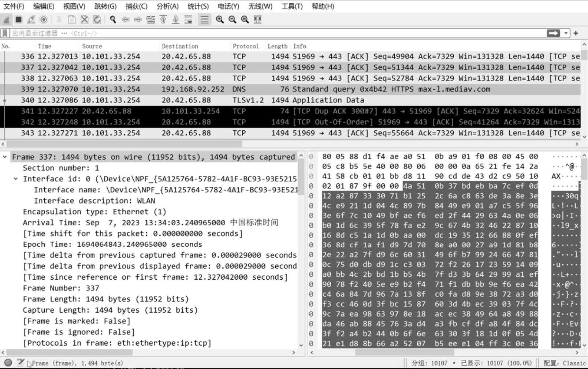Click the packet list horizontal scrollbar
Image resolution: width=588 pixels, height=369 pixels.
tap(124, 144)
